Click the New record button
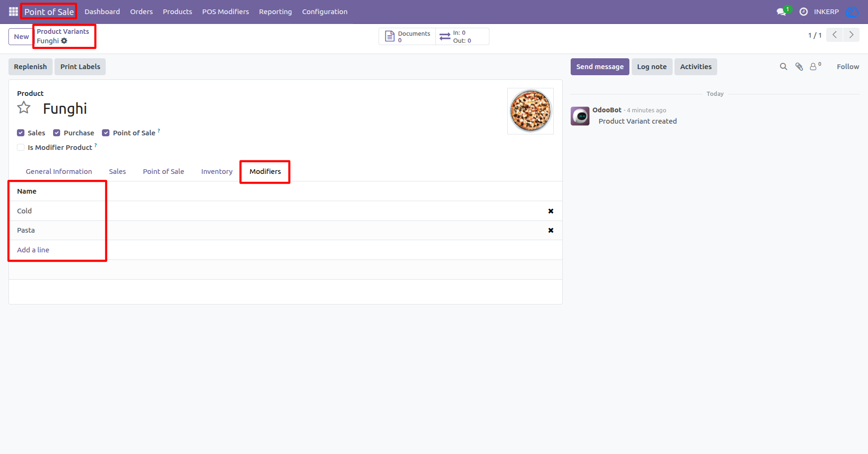Screen dimensions: 868x454 tap(21, 37)
